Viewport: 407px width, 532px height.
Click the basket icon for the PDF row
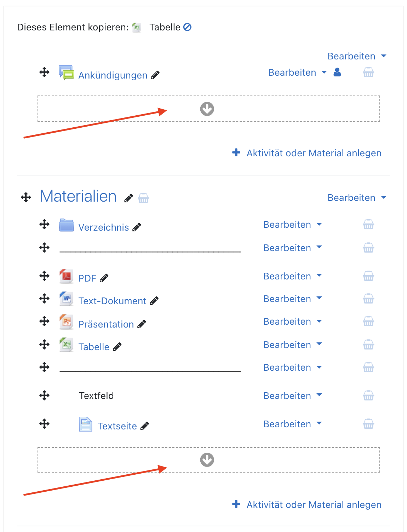[x=368, y=276]
